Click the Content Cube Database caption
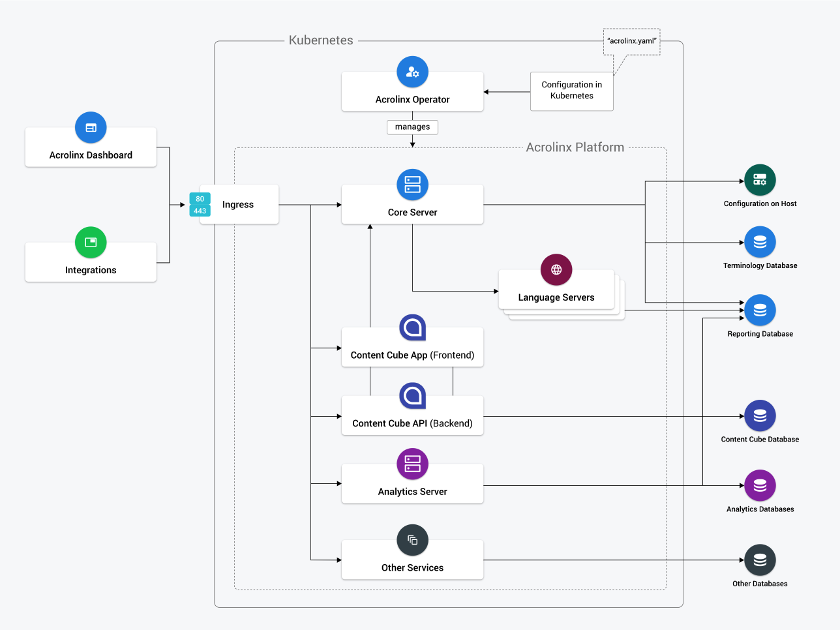Viewport: 840px width, 630px height. (760, 440)
